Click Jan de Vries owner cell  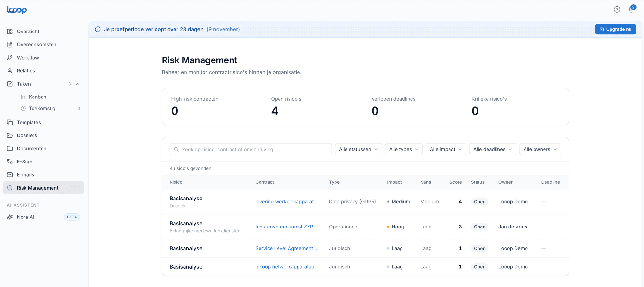[513, 227]
